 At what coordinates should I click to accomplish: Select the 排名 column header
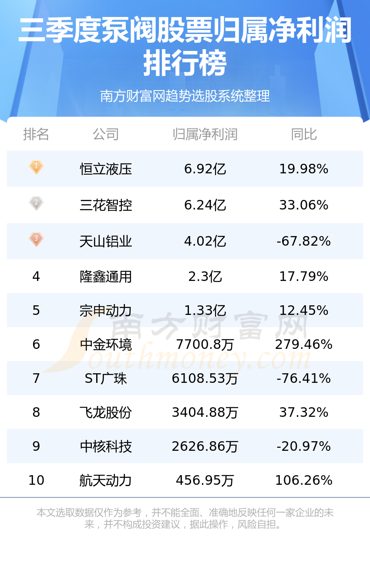click(x=36, y=134)
